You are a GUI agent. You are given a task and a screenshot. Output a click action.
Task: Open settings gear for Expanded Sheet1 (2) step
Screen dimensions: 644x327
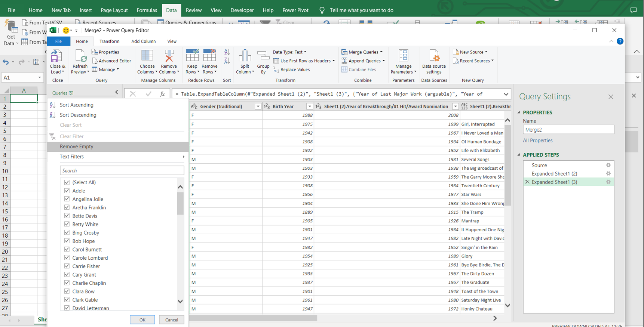pyautogui.click(x=608, y=174)
